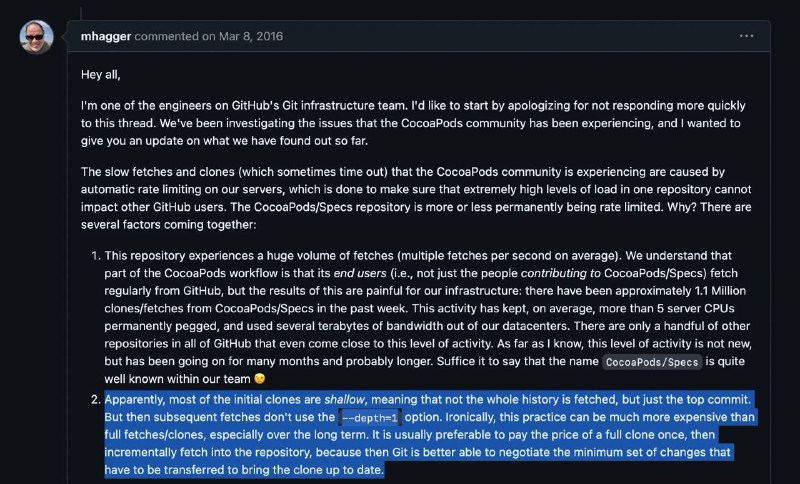Click the paragraph starting 'I'm one of the engineers'
Screen dimensions: 800x484
coord(413,123)
